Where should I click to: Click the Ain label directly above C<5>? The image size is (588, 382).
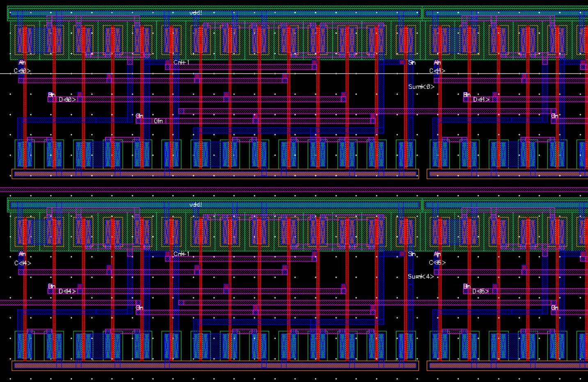pos(437,254)
